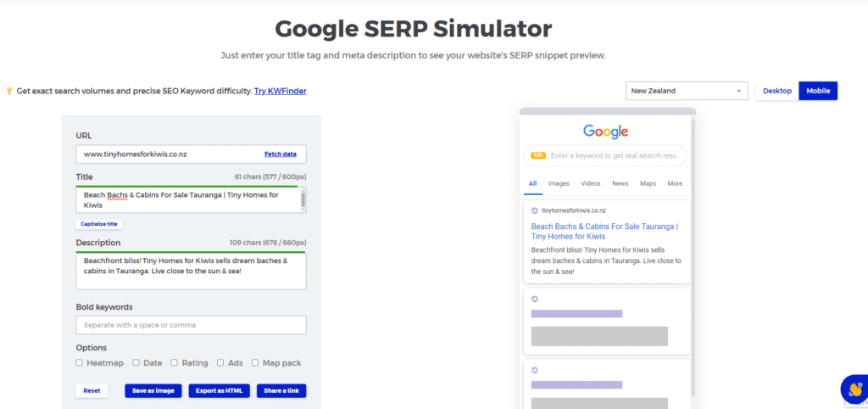Click the Google SERP Simulator heading

click(x=413, y=28)
